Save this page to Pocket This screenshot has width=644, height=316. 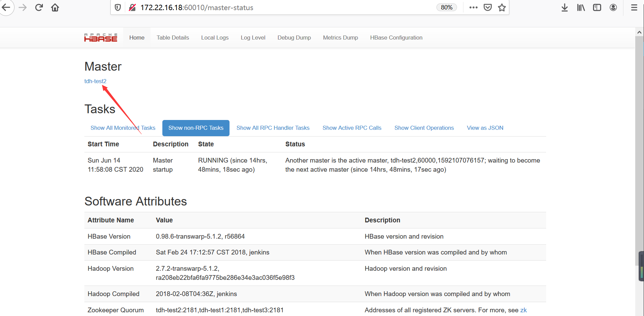click(x=487, y=7)
